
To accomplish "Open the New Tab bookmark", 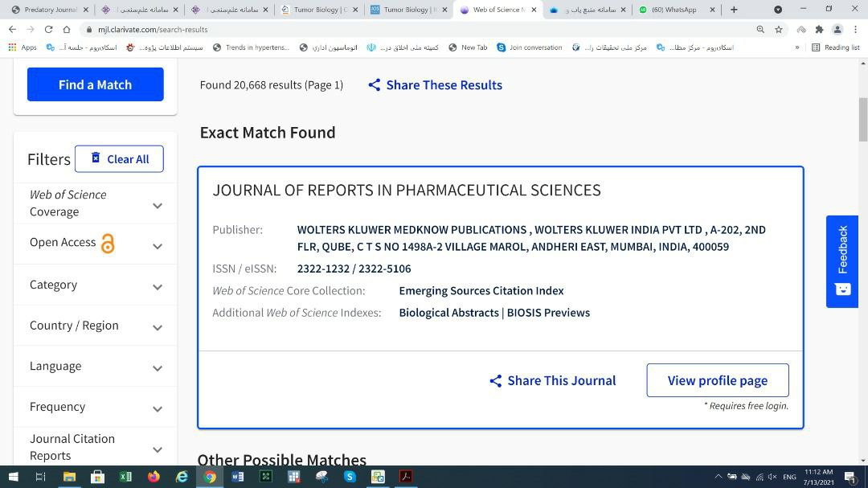I will (x=468, y=47).
